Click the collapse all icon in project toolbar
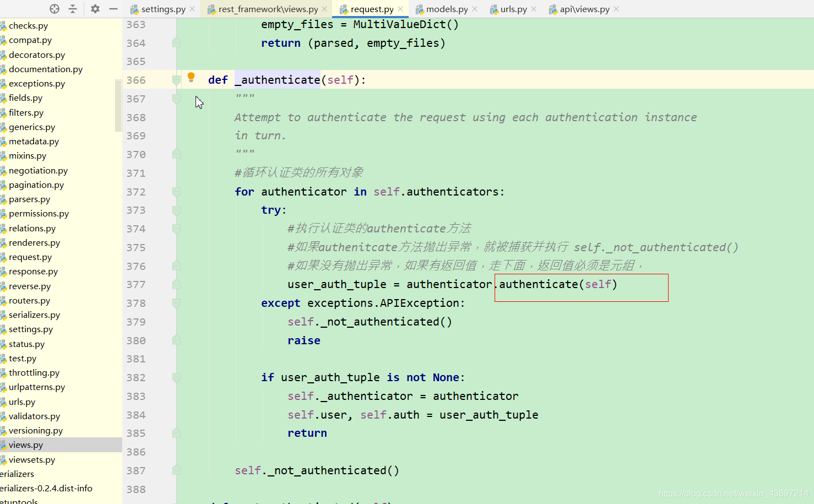814x504 pixels. 73,9
